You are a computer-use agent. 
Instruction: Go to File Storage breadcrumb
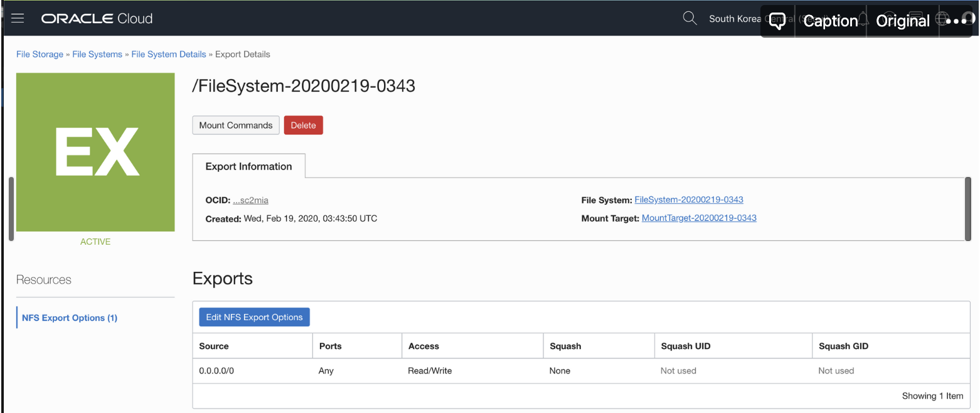[40, 55]
